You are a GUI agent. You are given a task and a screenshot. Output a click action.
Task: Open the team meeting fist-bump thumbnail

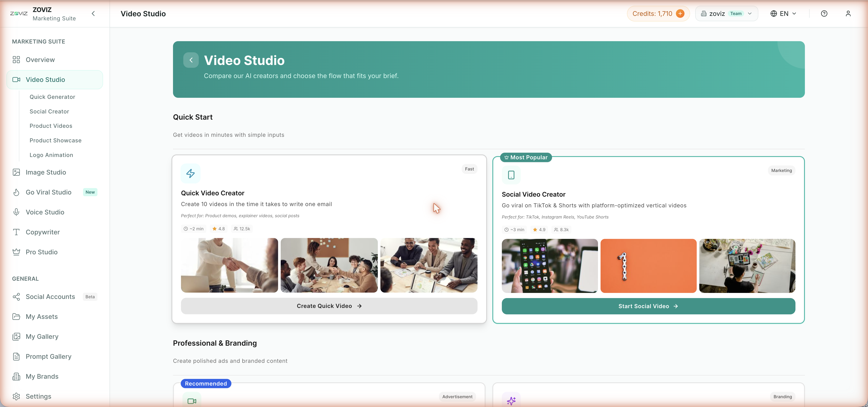(x=329, y=265)
